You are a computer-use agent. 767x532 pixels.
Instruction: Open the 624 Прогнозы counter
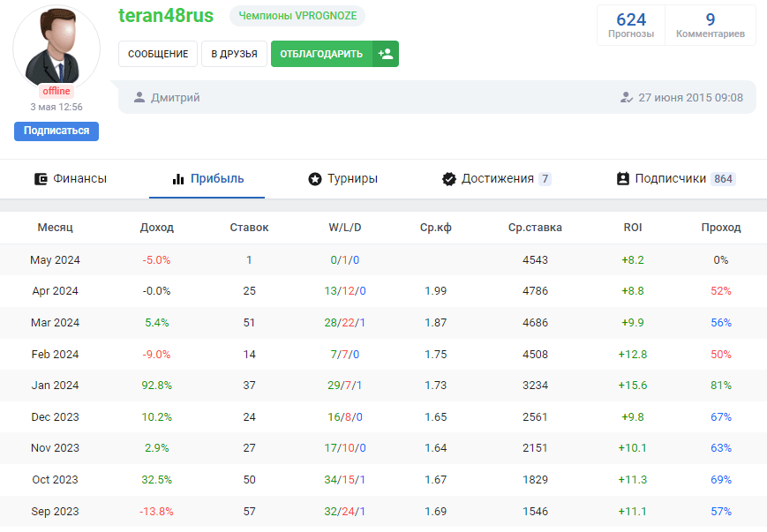631,25
